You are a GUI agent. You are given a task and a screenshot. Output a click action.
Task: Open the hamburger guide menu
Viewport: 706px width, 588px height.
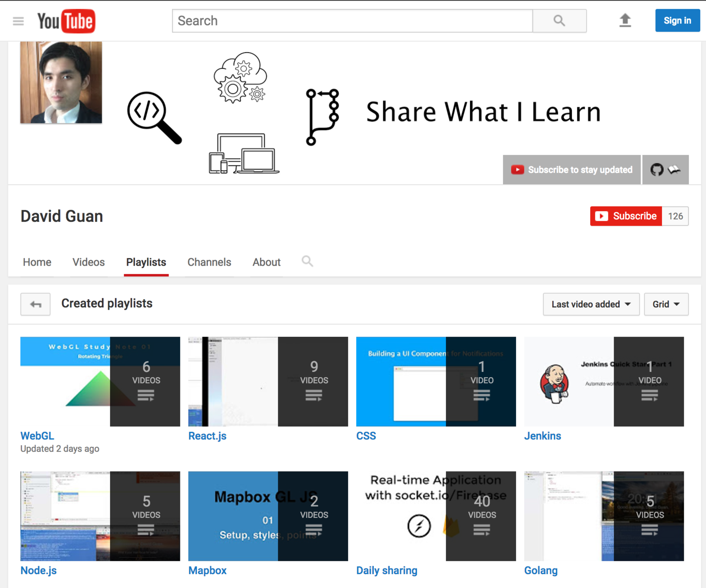18,21
